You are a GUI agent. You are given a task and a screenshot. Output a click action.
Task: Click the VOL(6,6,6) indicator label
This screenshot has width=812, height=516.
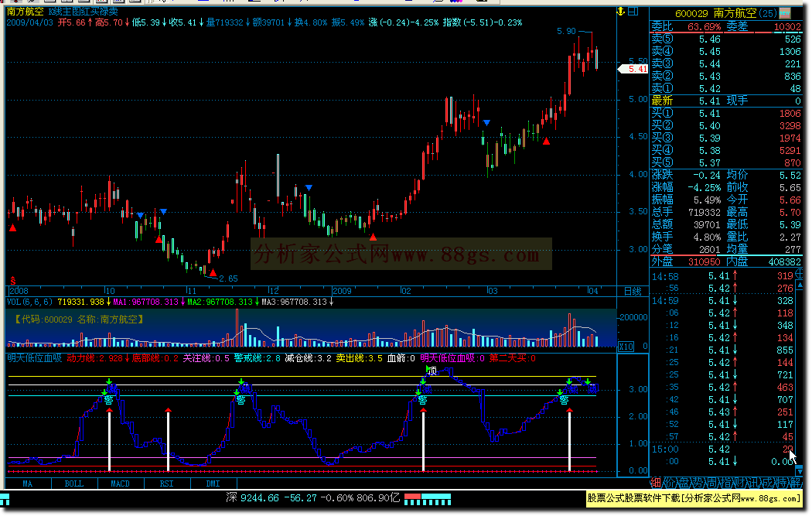tap(29, 302)
